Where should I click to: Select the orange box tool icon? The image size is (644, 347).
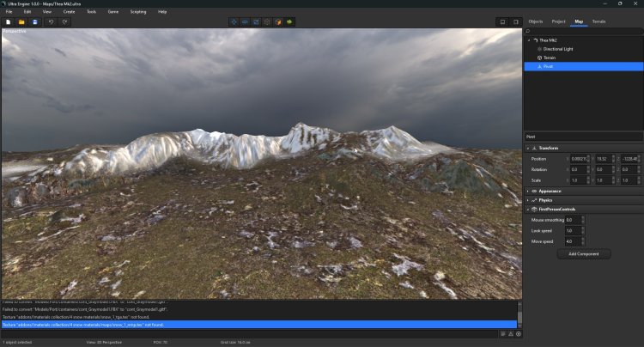[278, 21]
